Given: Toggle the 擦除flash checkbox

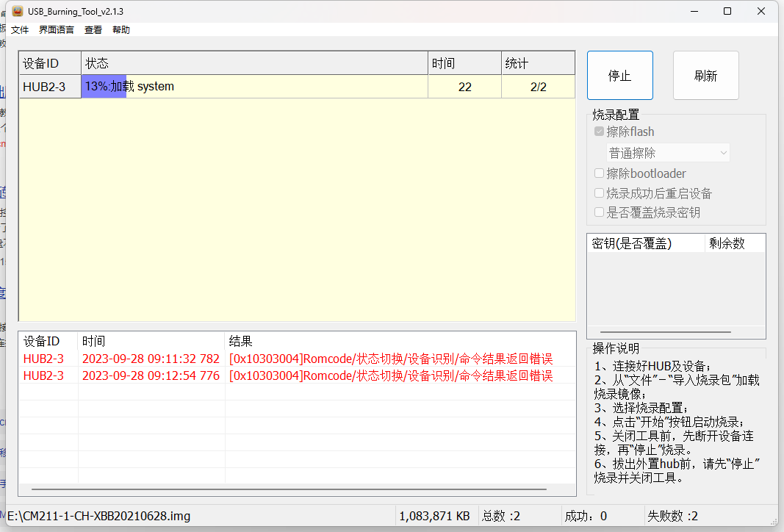Looking at the screenshot, I should 599,132.
